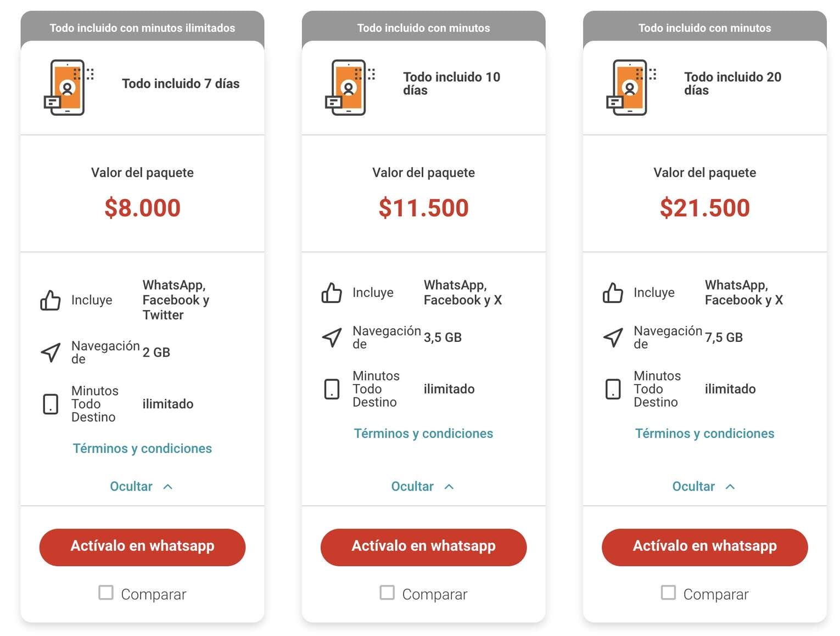The height and width of the screenshot is (636, 840).
Task: Collapse details with Ocultar on the $8.000 plan
Action: tap(142, 487)
